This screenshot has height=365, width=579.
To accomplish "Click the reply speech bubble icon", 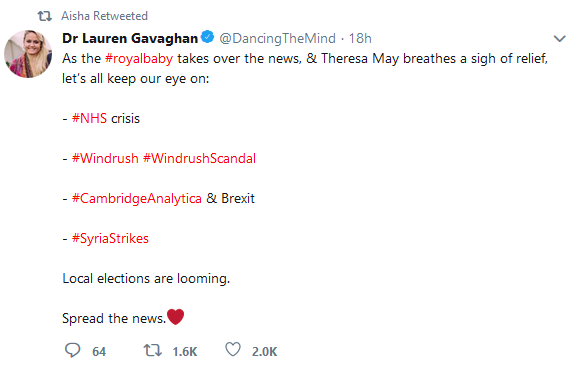I will coord(72,350).
